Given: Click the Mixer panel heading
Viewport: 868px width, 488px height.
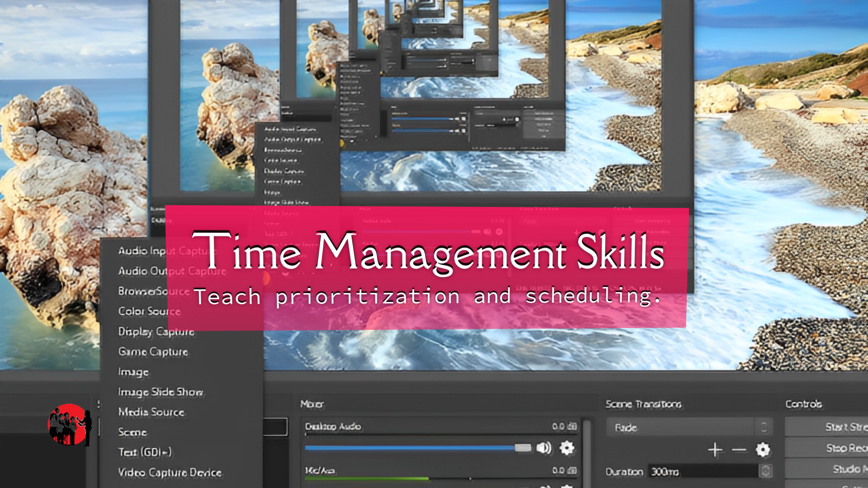Looking at the screenshot, I should tap(312, 404).
